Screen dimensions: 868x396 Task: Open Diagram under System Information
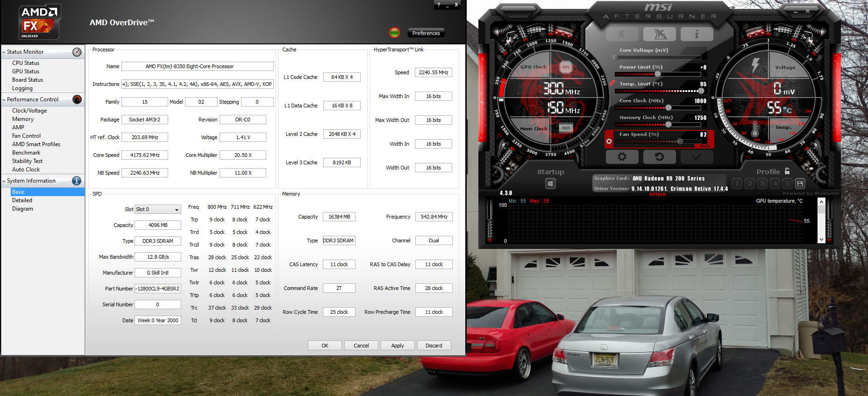tap(22, 209)
